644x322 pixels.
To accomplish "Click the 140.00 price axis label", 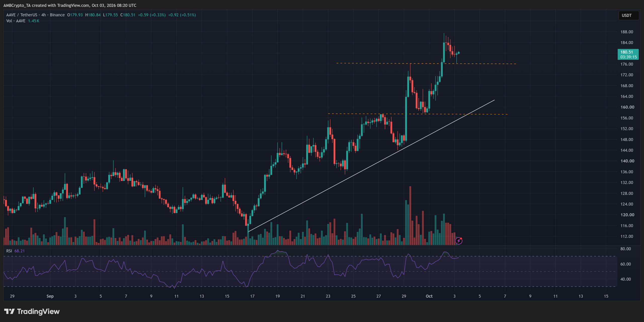I will 627,161.
